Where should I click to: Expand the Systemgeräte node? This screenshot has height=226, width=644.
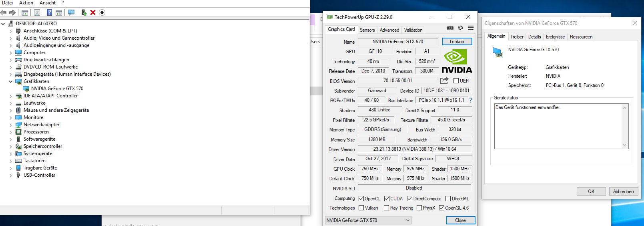point(11,153)
